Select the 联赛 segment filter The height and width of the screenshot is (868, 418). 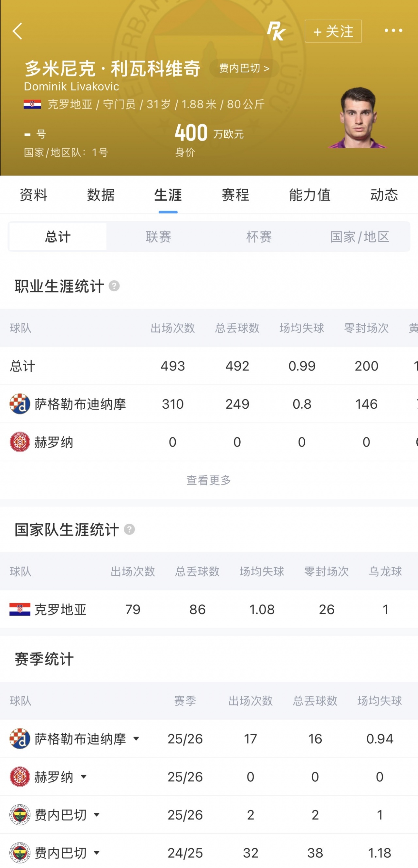158,237
